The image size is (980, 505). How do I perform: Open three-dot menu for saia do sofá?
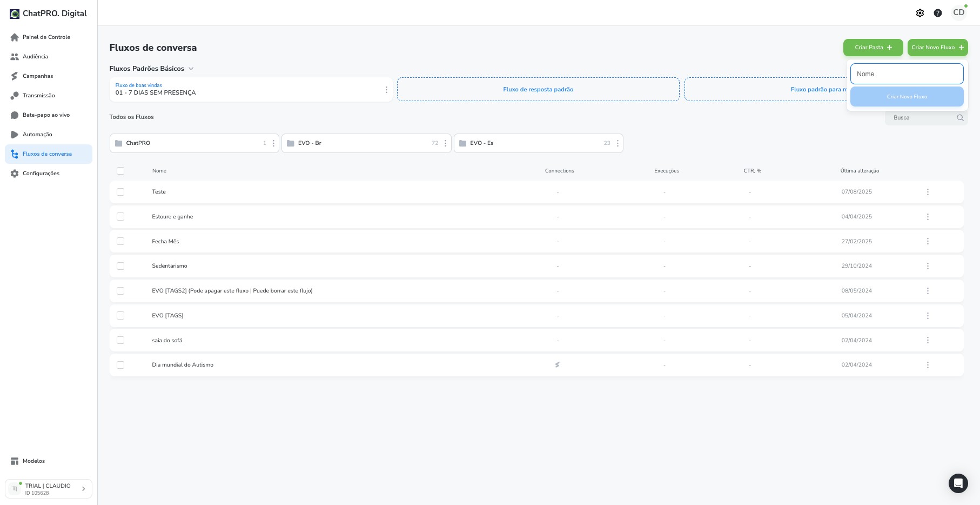[x=928, y=340]
